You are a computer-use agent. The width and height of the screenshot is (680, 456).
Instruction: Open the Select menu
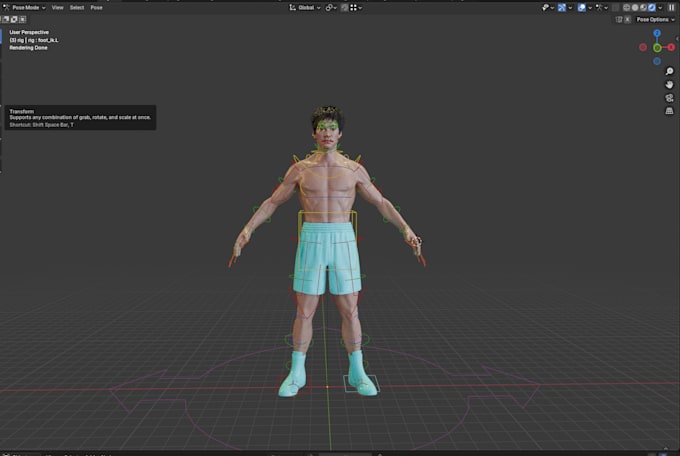(76, 7)
